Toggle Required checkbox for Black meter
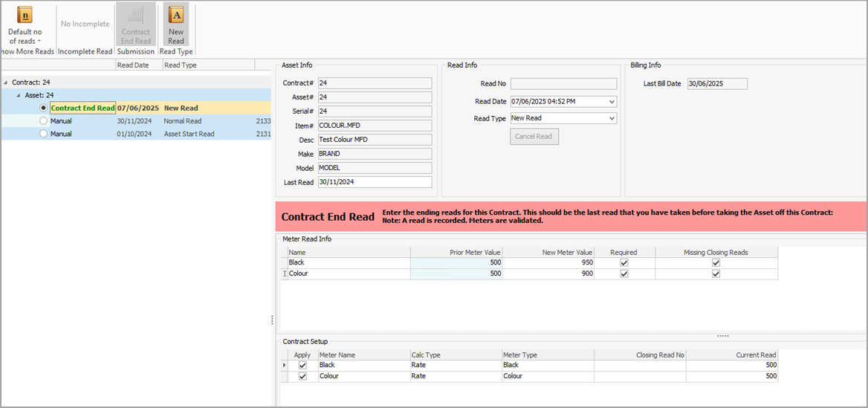868x408 pixels. [x=624, y=263]
